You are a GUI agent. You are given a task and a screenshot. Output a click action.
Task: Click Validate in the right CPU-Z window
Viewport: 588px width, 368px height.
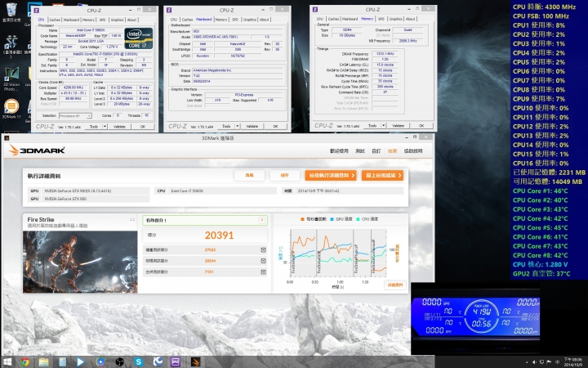399,126
